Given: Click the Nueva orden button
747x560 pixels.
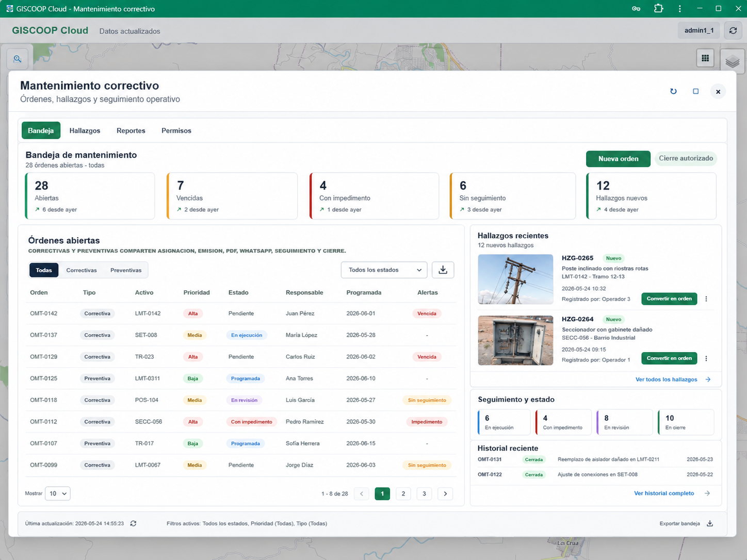Looking at the screenshot, I should click(618, 159).
